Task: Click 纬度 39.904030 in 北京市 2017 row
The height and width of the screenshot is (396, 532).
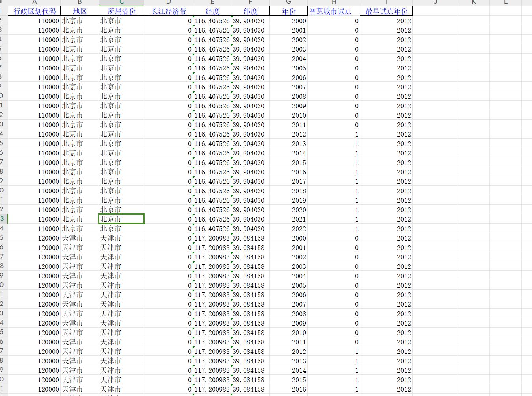Action: pos(250,181)
